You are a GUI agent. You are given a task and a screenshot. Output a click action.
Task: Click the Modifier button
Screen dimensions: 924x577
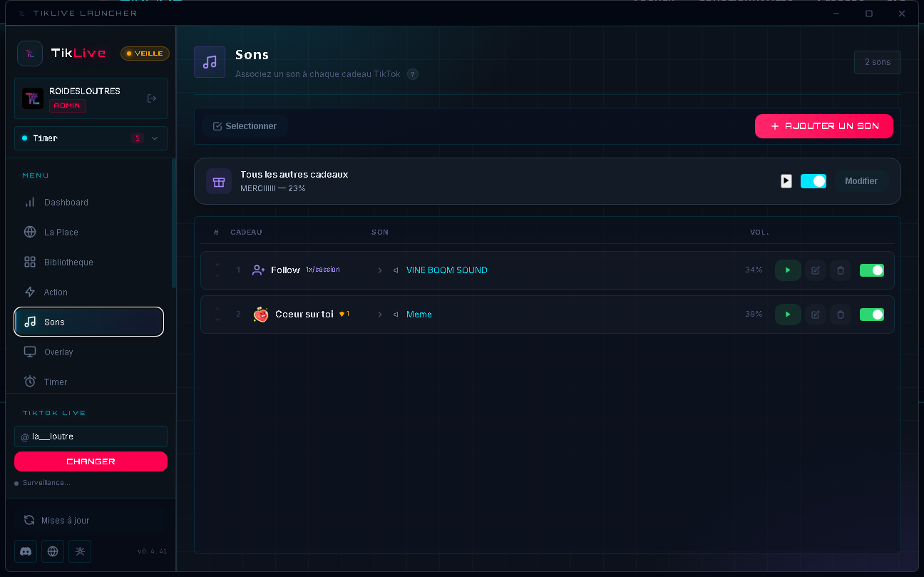(861, 181)
